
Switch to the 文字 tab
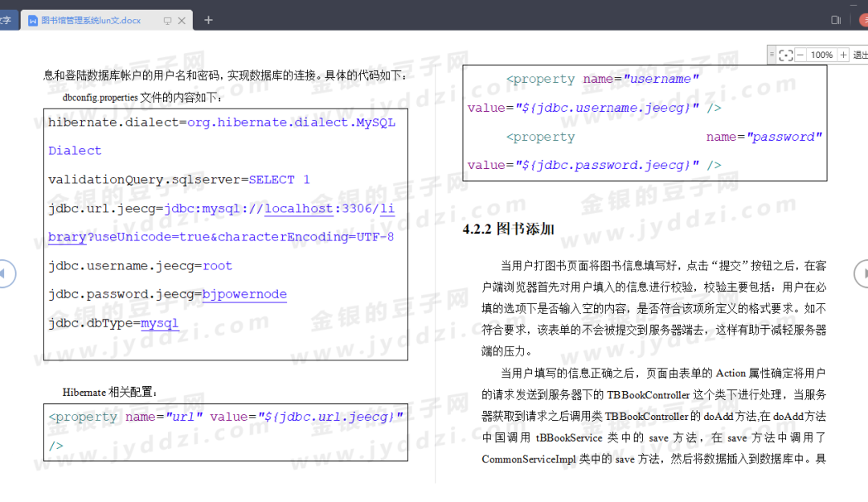click(6, 20)
